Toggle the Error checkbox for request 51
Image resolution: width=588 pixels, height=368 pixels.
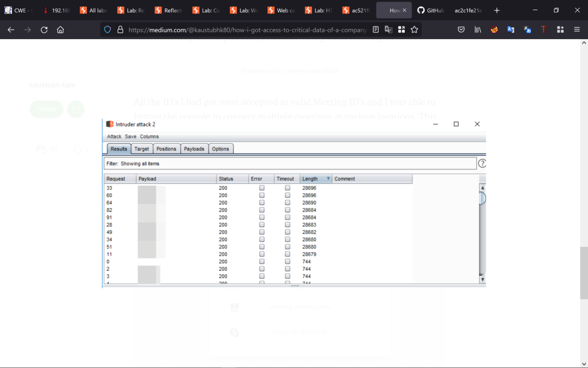pyautogui.click(x=262, y=247)
